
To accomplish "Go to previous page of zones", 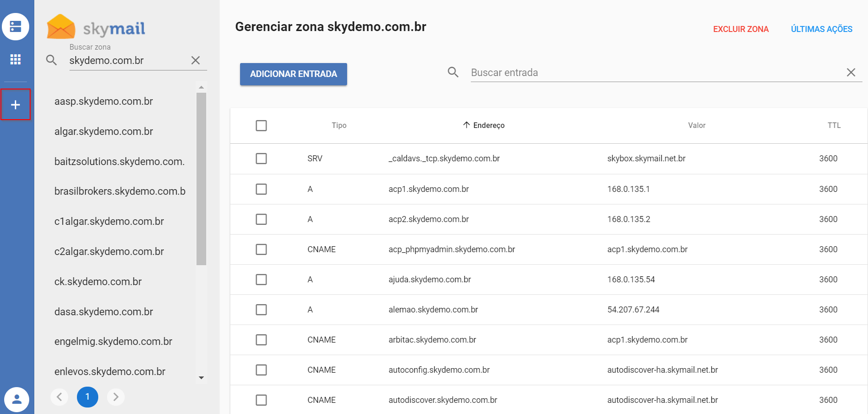I will 59,397.
